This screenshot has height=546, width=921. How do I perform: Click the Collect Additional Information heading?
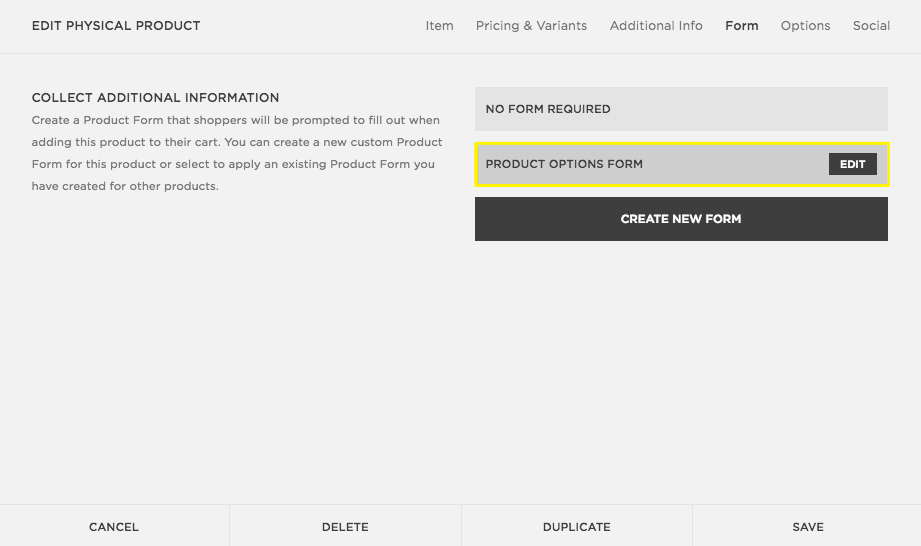click(155, 98)
